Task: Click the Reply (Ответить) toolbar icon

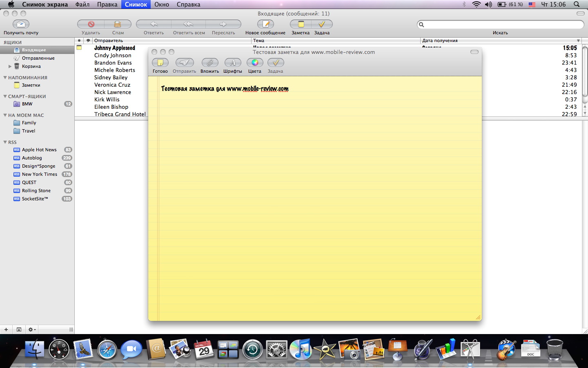Action: (154, 24)
